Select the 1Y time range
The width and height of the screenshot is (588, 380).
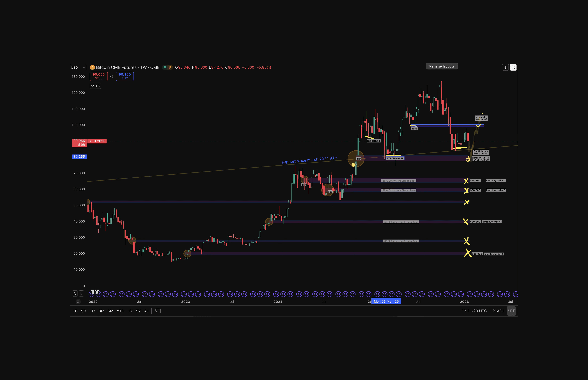tap(130, 311)
